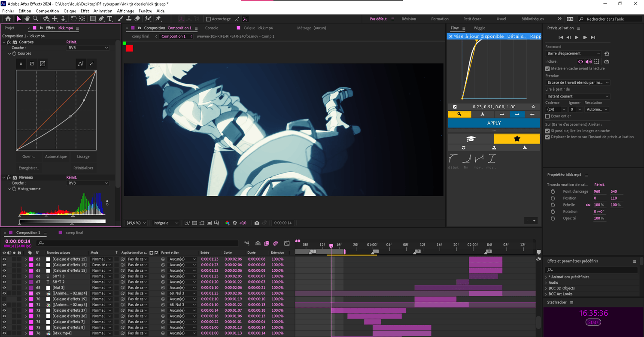644x337 pixels.
Task: Switch to the Wiggle panel tab
Action: 480,28
